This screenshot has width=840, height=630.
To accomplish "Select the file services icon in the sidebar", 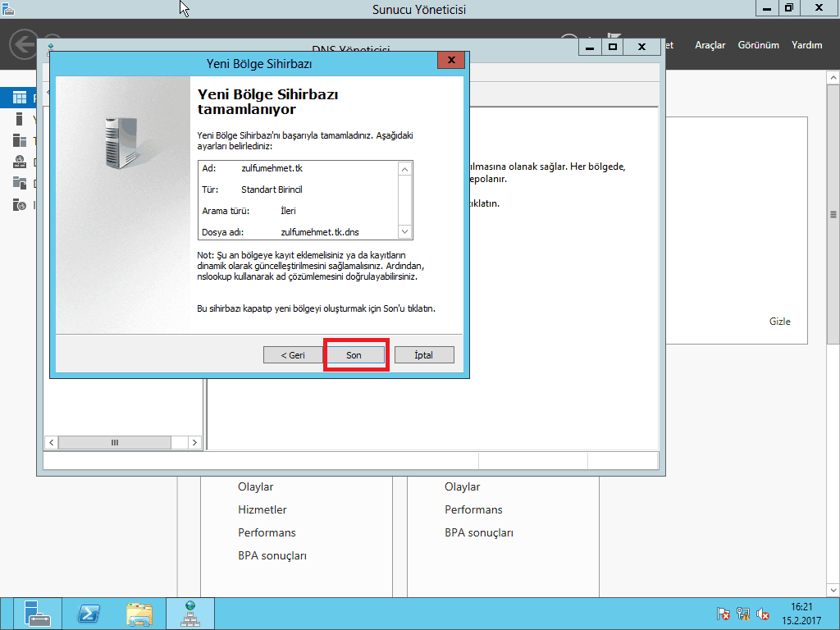I will (20, 183).
